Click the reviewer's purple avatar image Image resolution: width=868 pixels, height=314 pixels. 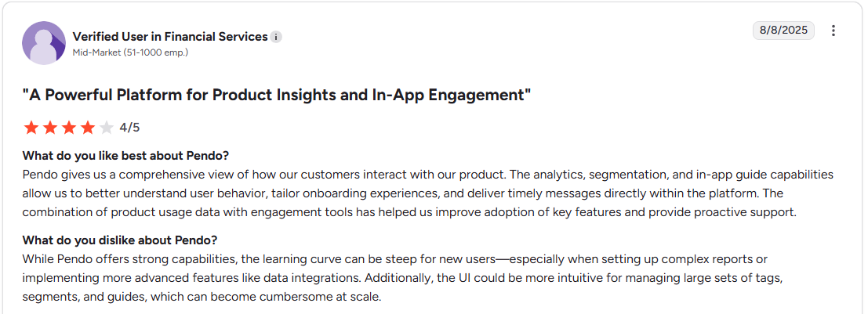[44, 43]
